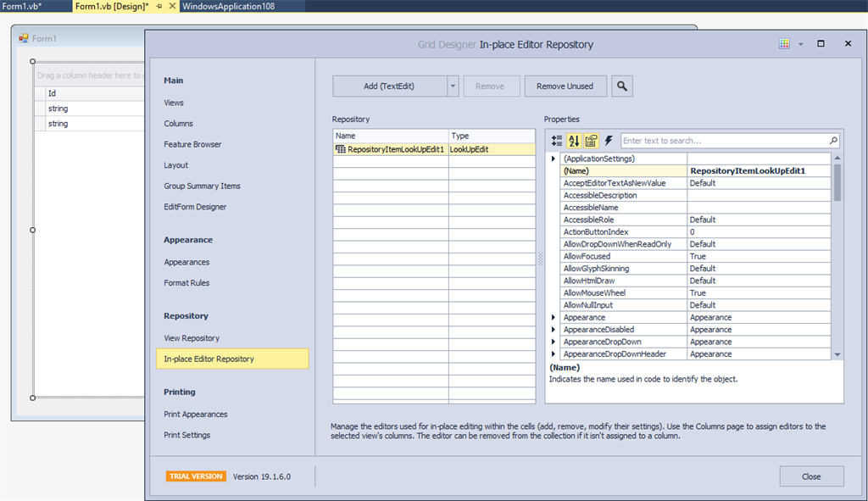Click the magnifier icon inside the search box
Image resolution: width=868 pixels, height=501 pixels.
(833, 141)
